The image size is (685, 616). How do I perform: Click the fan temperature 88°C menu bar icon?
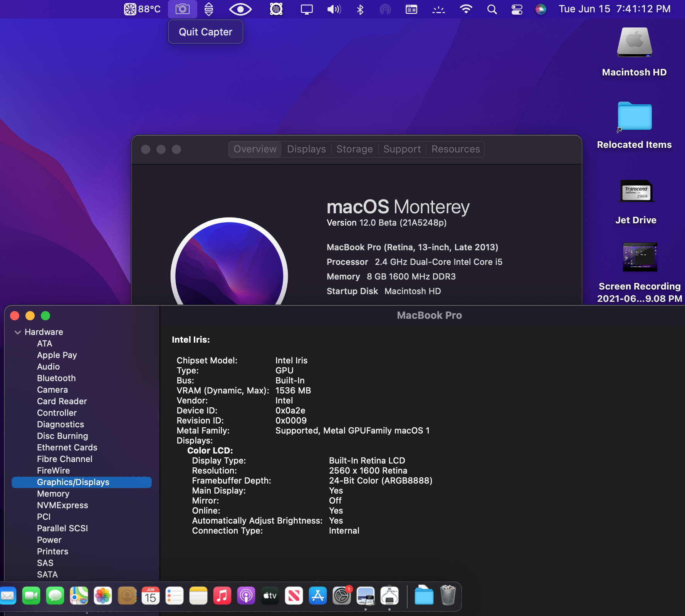tap(142, 9)
